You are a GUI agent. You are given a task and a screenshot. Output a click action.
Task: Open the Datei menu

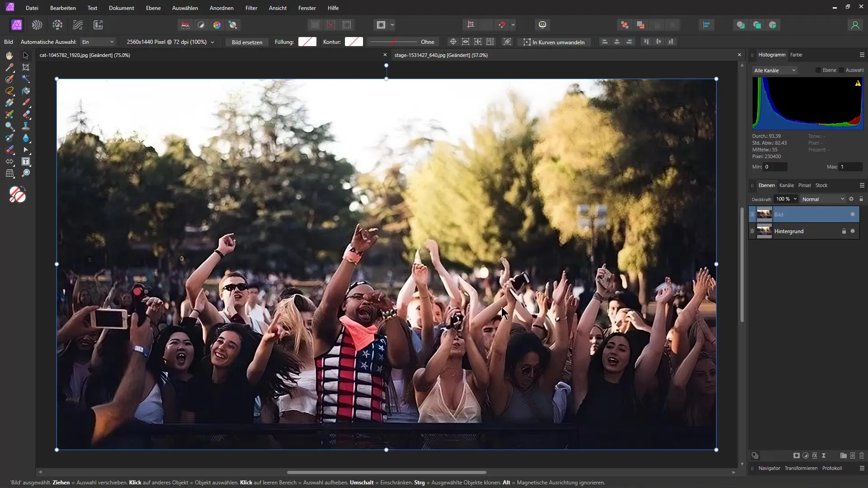pyautogui.click(x=32, y=8)
